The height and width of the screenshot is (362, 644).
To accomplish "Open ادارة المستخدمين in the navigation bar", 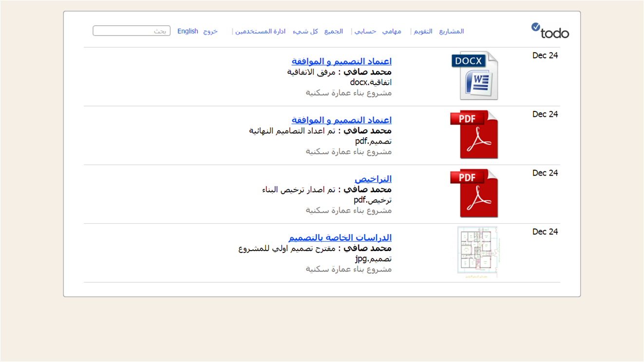I will [261, 31].
